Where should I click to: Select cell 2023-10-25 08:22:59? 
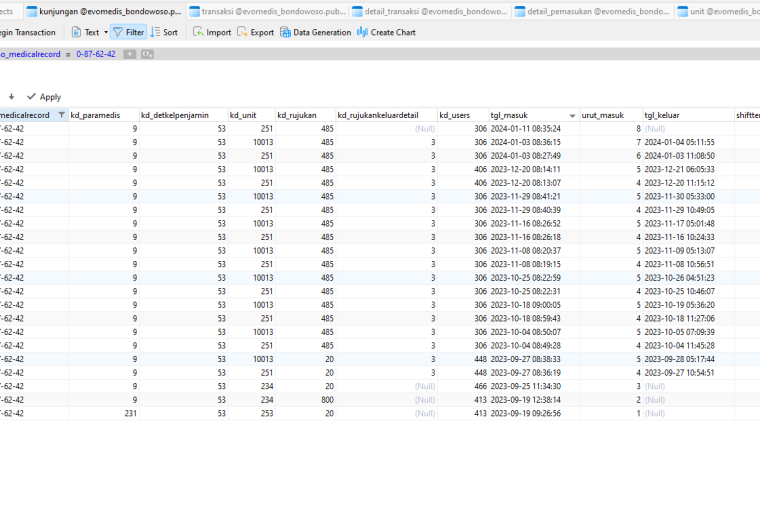click(534, 278)
